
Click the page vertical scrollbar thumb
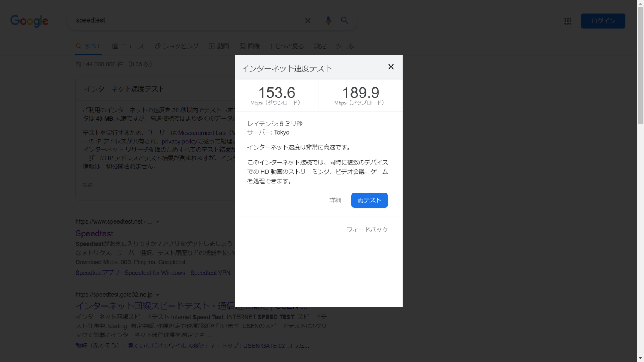pos(641,65)
